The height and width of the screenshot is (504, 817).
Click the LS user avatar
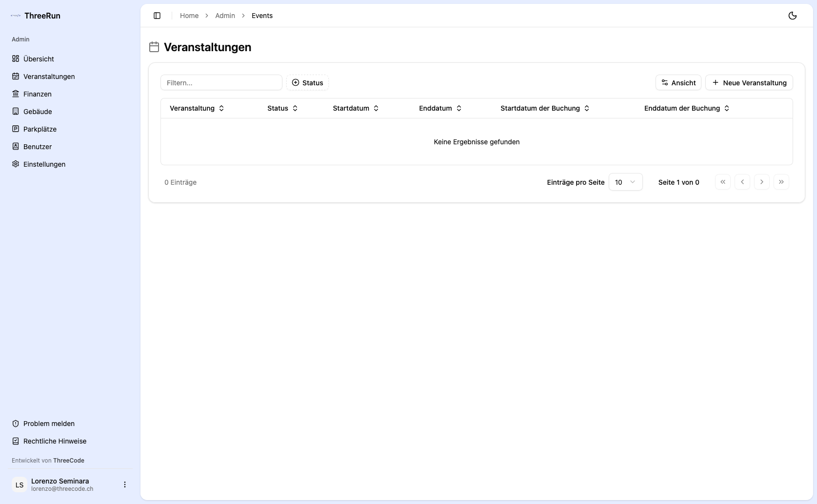(20, 485)
